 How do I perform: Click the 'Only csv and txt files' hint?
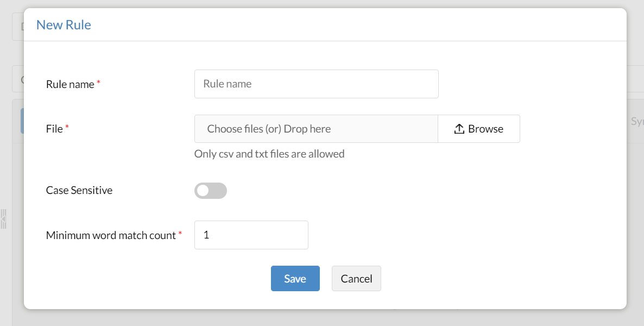pyautogui.click(x=269, y=154)
